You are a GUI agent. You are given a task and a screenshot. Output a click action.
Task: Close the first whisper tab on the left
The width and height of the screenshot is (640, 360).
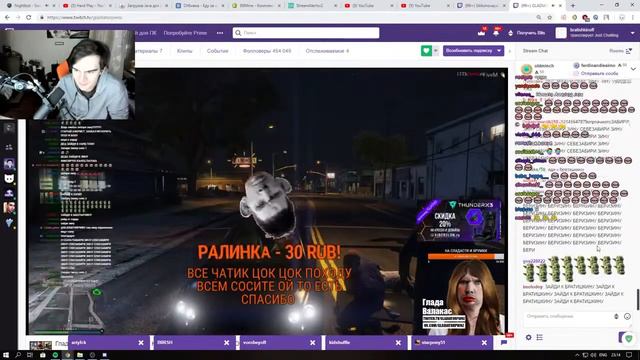141,343
